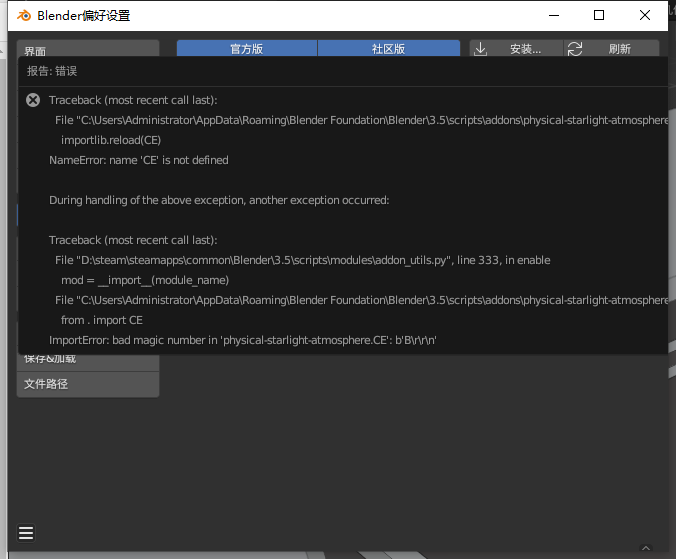This screenshot has height=559, width=676.
Task: Click the download arrow icon beside 安装
Action: 480,49
